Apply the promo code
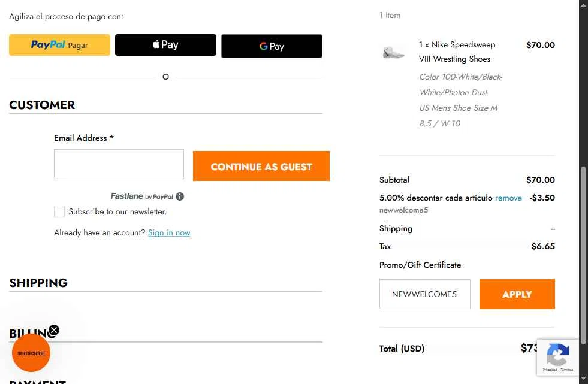This screenshot has width=588, height=384. point(517,294)
